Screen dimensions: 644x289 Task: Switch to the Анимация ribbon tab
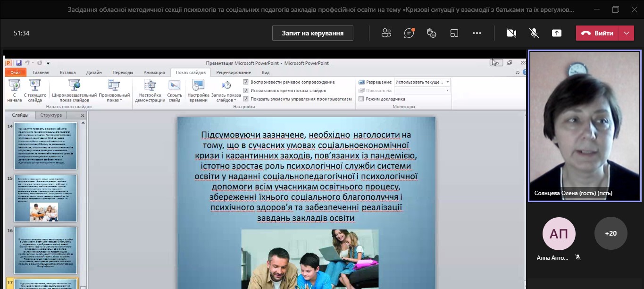[154, 72]
